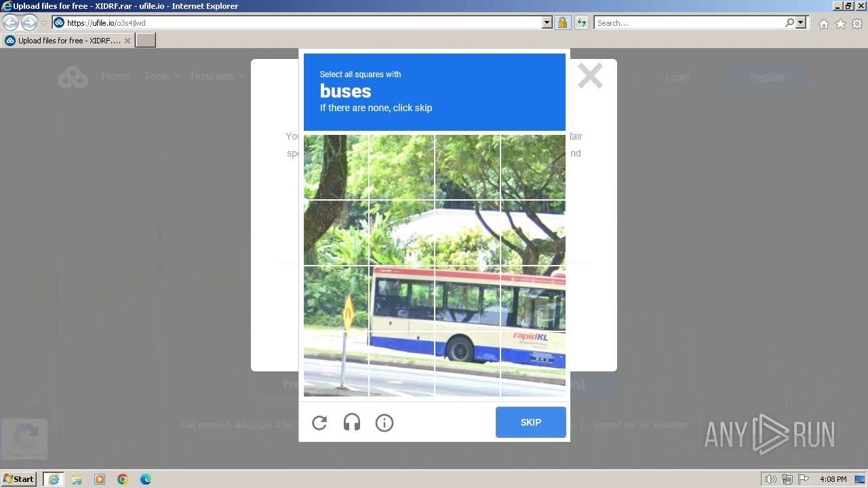
Task: Show the security report lock icon
Action: click(x=562, y=23)
